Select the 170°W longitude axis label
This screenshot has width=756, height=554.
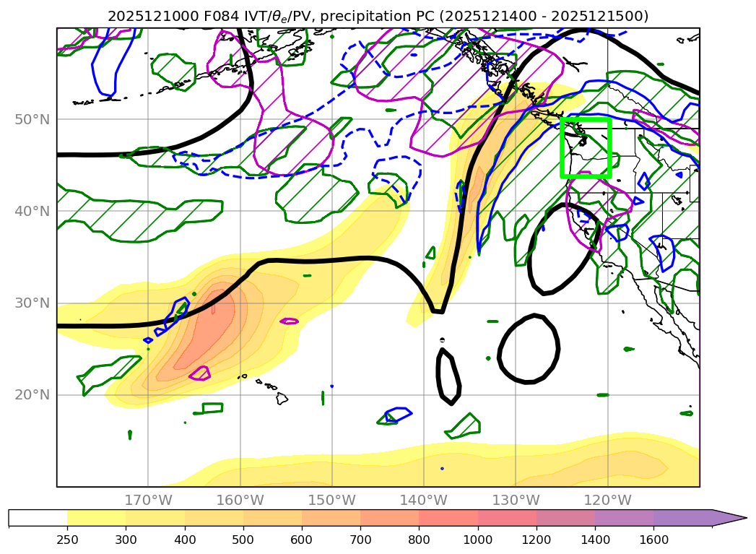tap(148, 501)
